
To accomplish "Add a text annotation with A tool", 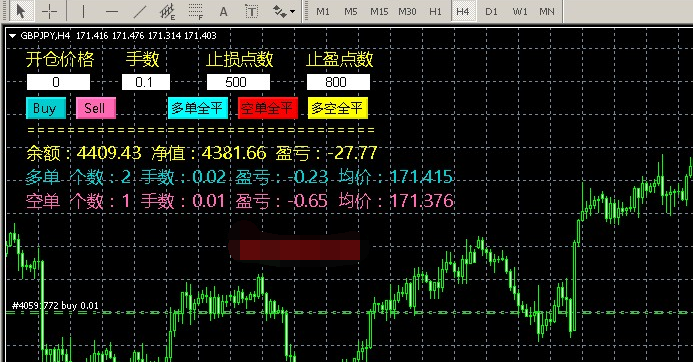I will 224,11.
